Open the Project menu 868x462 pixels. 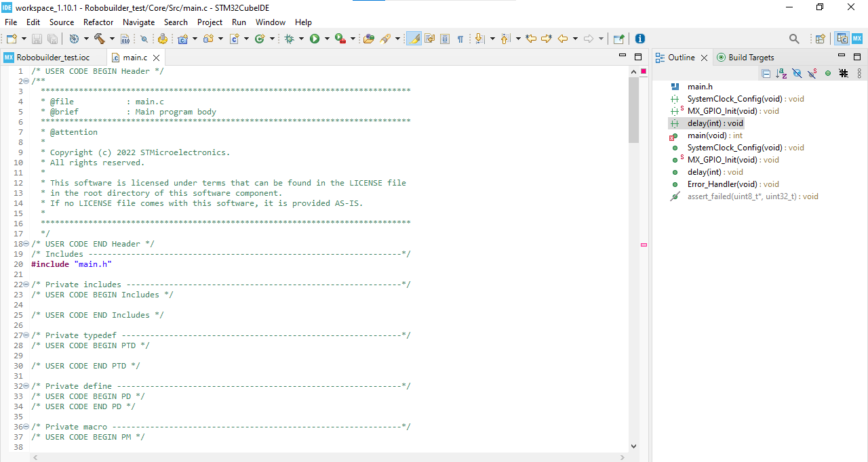[210, 22]
